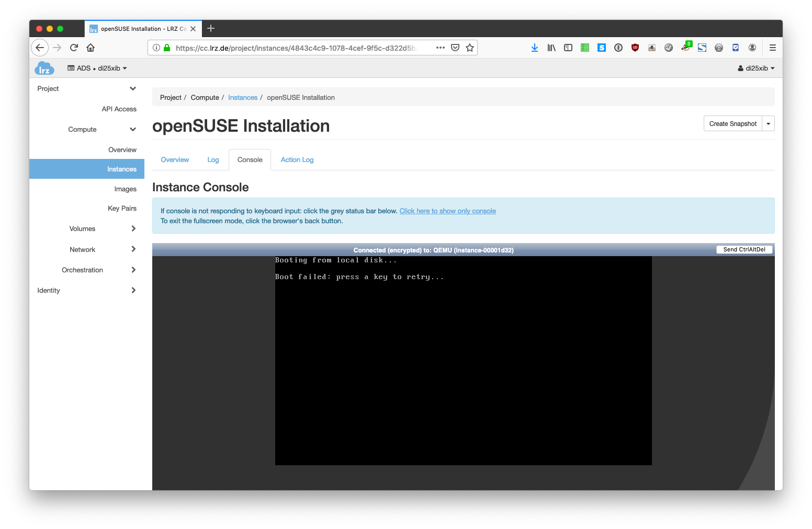Click the LRZ cloud logo

pyautogui.click(x=44, y=68)
